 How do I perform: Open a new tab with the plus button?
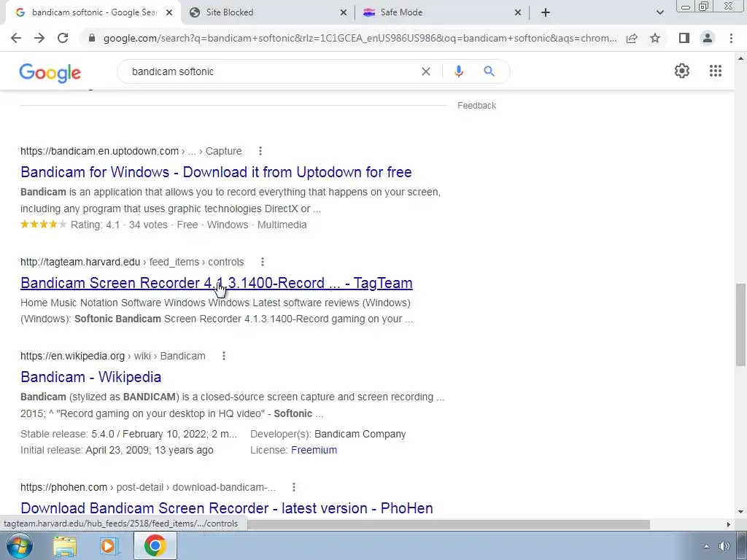(546, 12)
